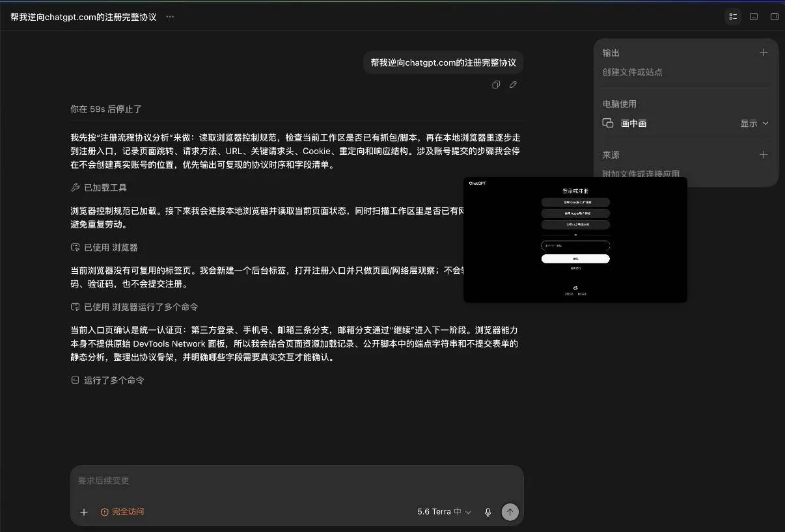The width and height of the screenshot is (785, 532).
Task: Click the paragraph starting 浏览器控制规范已加载
Action: [267, 218]
